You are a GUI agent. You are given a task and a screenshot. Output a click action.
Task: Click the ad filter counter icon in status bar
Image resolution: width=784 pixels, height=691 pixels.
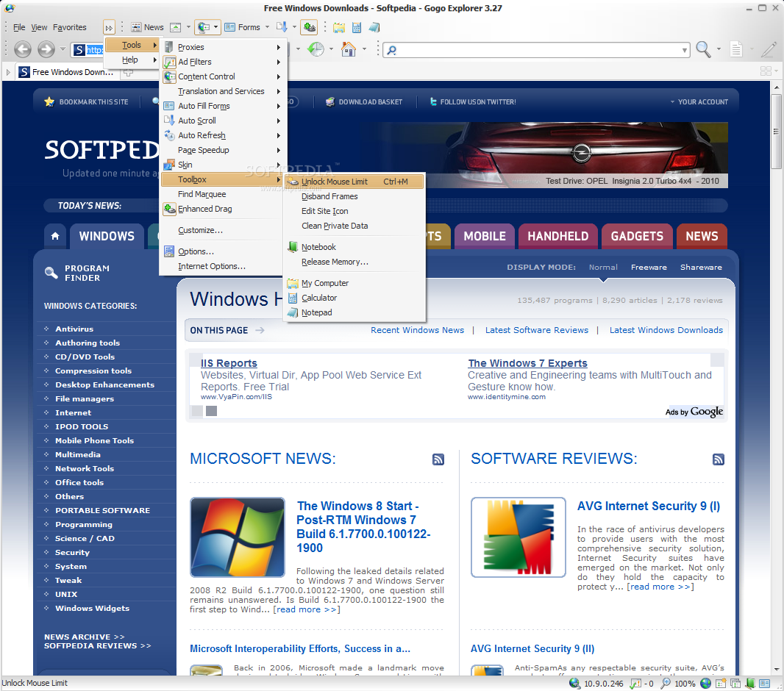[635, 683]
